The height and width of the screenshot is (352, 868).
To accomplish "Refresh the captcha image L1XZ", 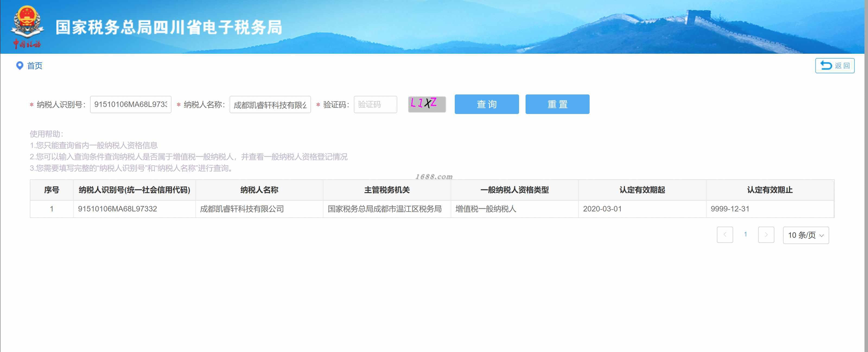I will [x=427, y=104].
